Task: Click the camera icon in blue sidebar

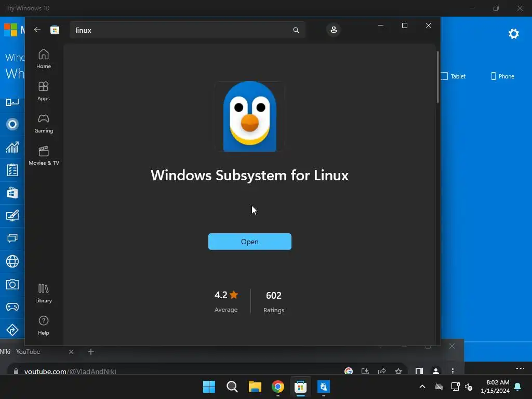Action: coord(12,284)
